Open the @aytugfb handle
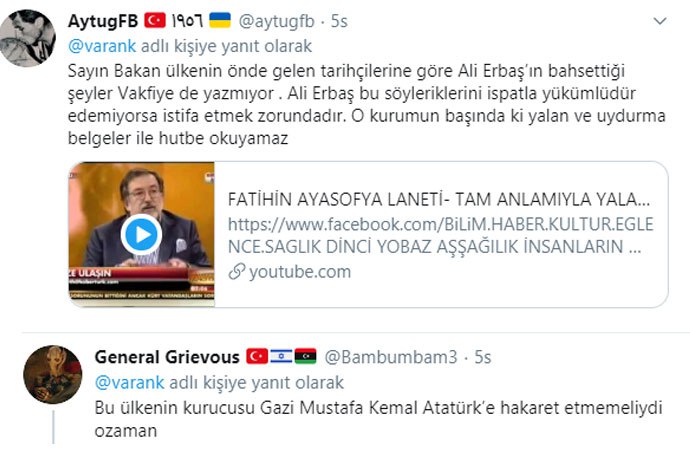The width and height of the screenshot is (690, 450). pyautogui.click(x=276, y=21)
